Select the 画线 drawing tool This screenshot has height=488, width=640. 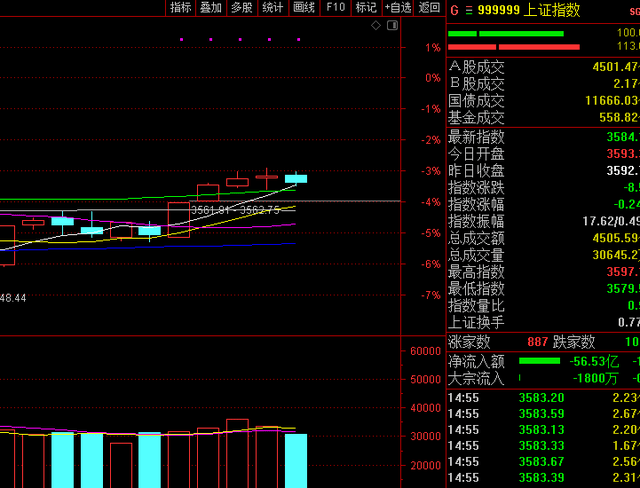[304, 7]
